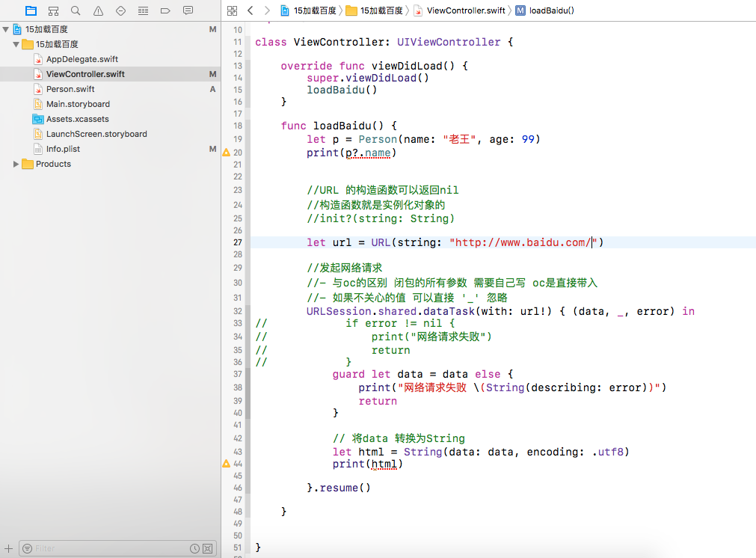Open the related items grid icon
The image size is (756, 558).
(x=233, y=10)
